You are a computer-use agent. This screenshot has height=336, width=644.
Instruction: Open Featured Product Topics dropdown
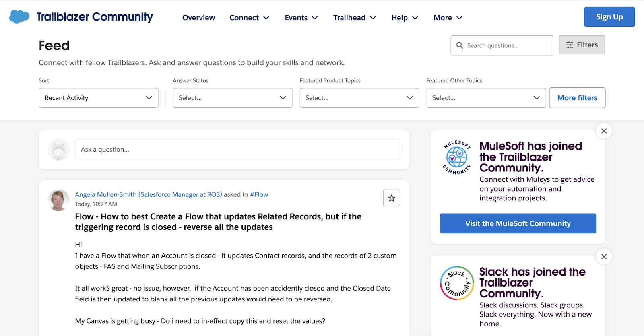[359, 98]
